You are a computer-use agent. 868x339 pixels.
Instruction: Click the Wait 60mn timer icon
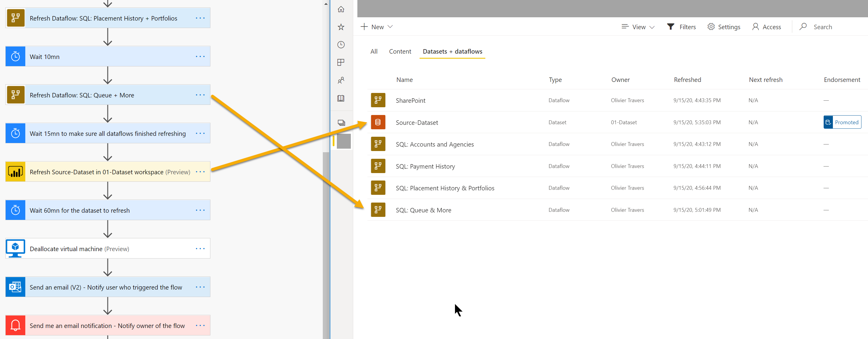[x=15, y=210]
